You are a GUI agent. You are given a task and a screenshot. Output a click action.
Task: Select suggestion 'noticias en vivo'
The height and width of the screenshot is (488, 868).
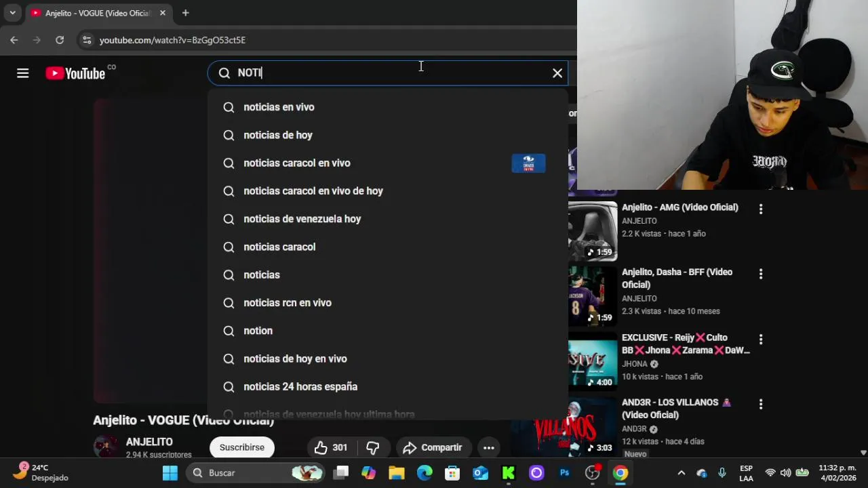click(387, 107)
